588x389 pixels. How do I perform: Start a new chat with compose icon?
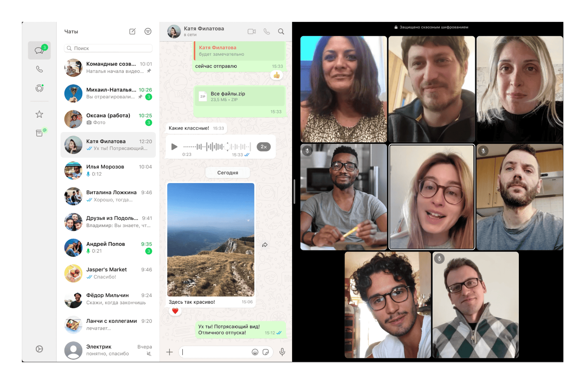132,31
